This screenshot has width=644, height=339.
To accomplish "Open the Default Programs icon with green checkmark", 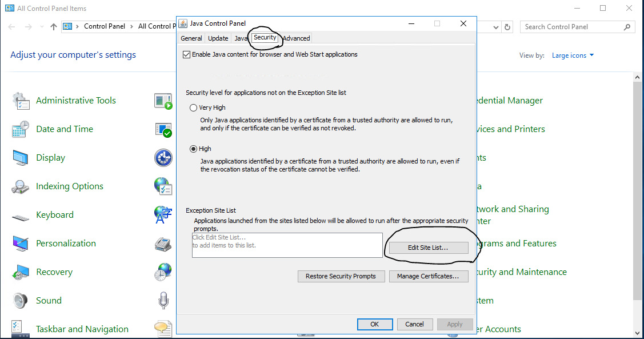I will click(163, 129).
